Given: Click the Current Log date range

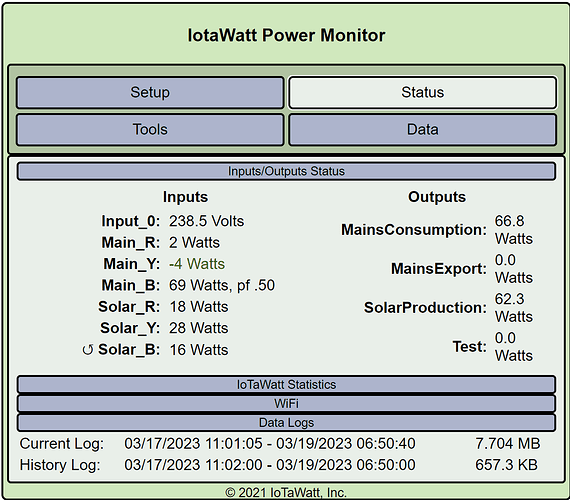Looking at the screenshot, I should pos(270,444).
